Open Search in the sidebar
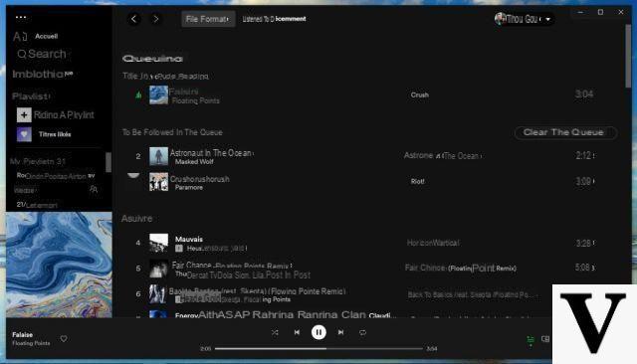This screenshot has height=364, width=637. (x=42, y=54)
